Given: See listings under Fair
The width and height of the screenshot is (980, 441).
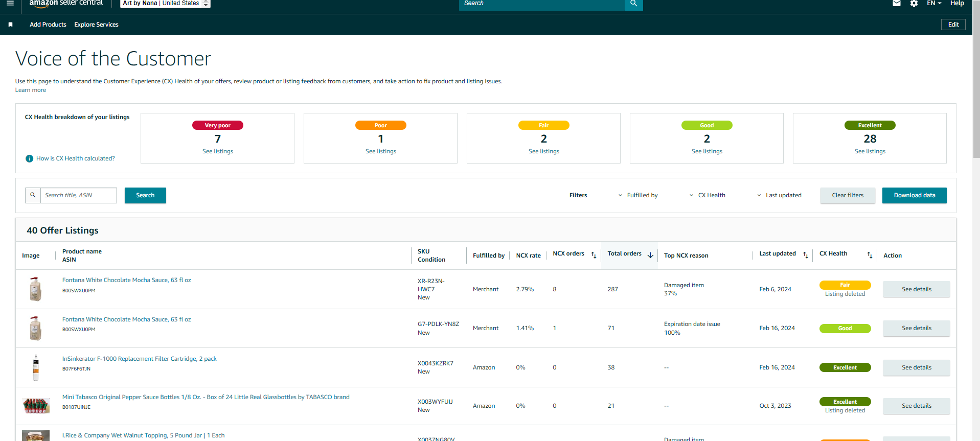Looking at the screenshot, I should click(x=544, y=151).
